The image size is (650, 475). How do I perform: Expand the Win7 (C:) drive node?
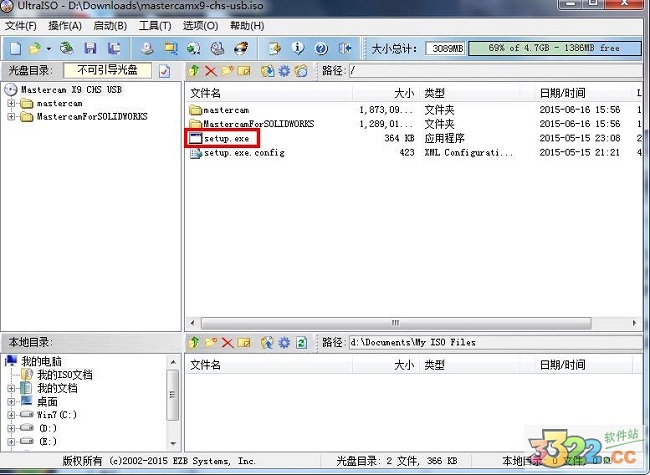click(x=11, y=415)
